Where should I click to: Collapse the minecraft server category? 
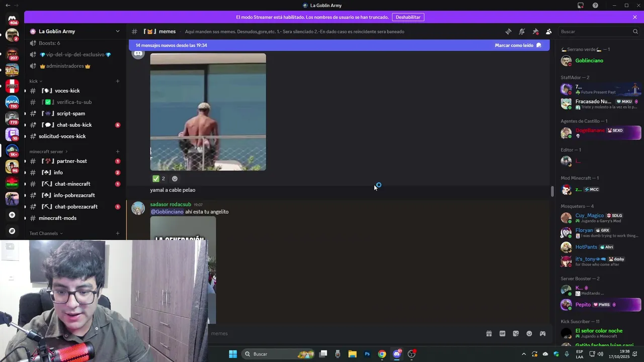[x=48, y=151]
